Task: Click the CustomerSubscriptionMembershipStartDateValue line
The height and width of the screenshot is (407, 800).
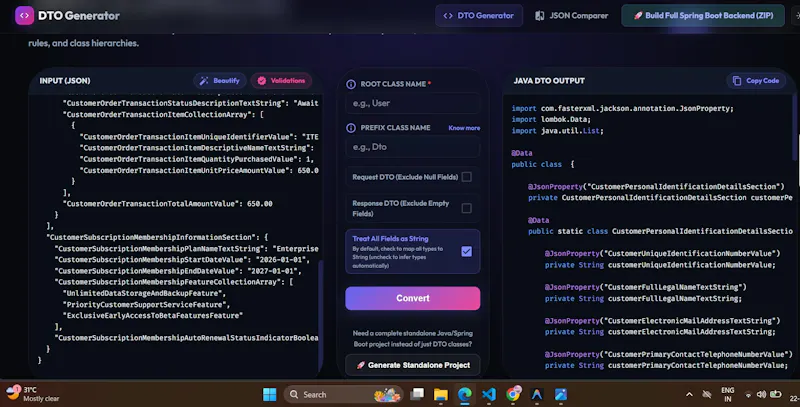Action: pyautogui.click(x=180, y=260)
